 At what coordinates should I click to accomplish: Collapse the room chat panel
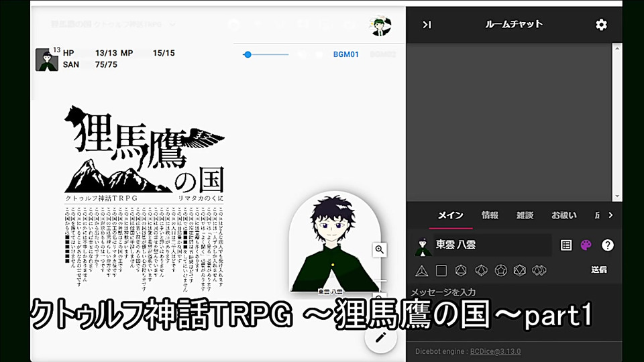click(x=427, y=25)
